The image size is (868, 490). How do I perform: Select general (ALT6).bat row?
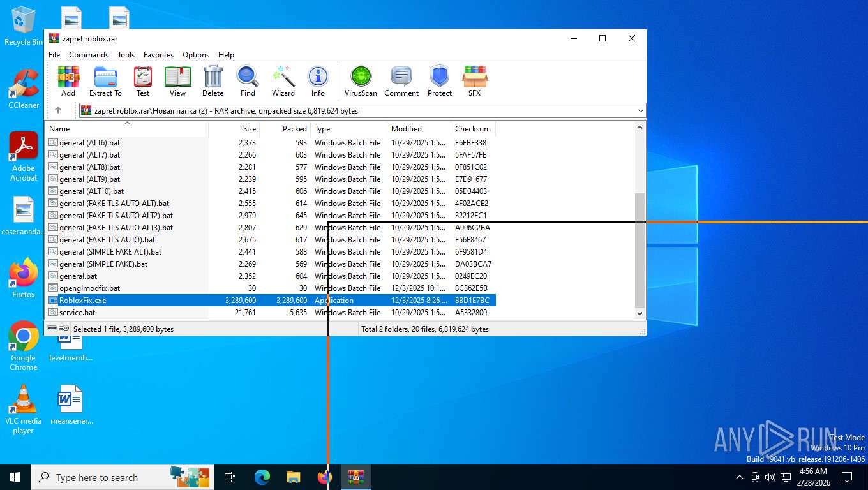271,142
